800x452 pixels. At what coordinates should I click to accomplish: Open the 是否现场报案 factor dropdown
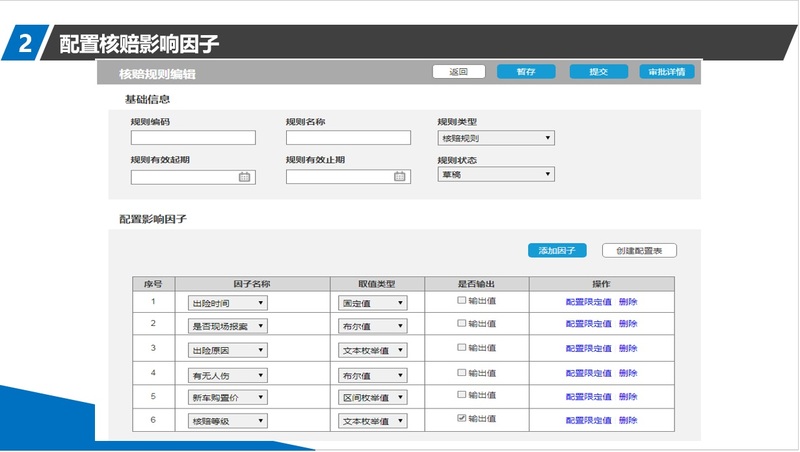tap(228, 326)
